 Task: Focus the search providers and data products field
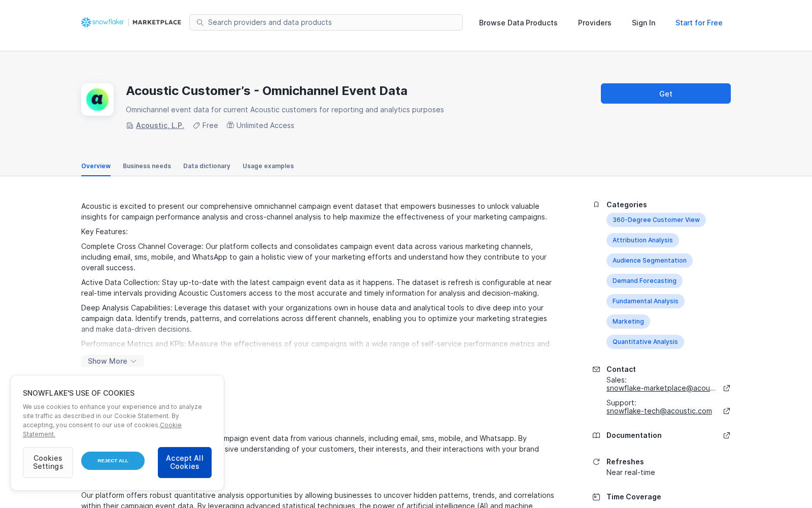click(326, 22)
